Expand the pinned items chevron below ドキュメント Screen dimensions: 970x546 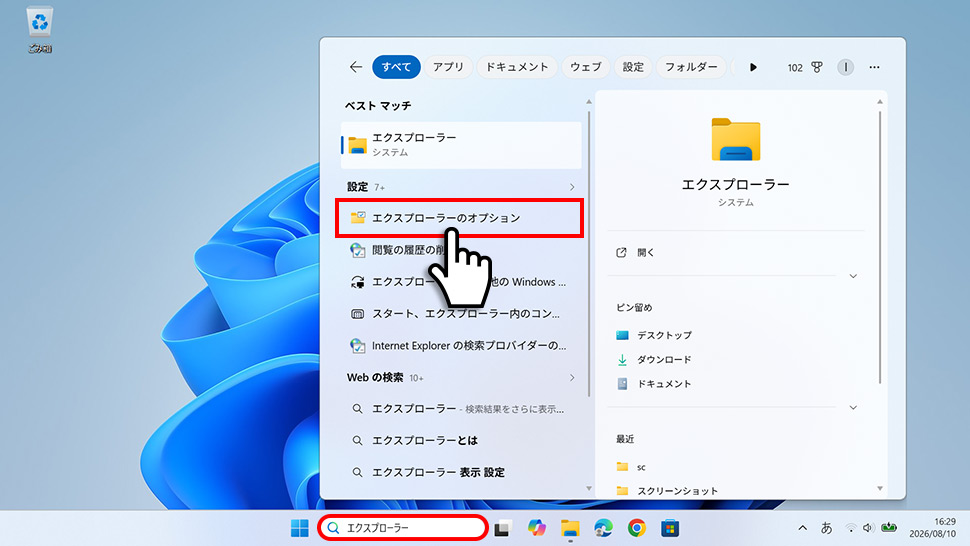[853, 407]
